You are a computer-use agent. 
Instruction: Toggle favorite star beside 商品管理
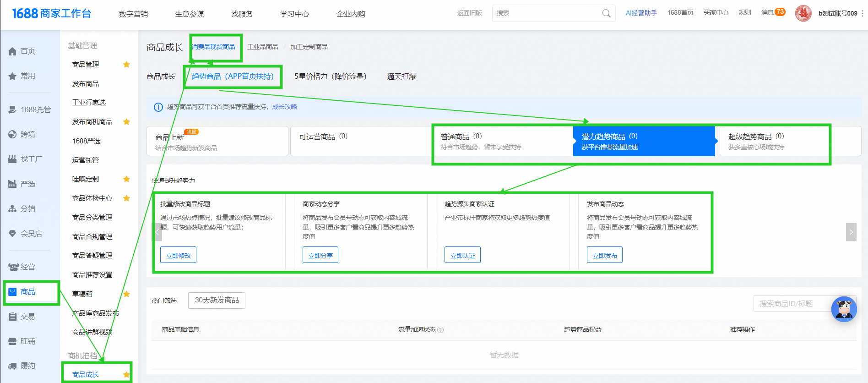point(127,65)
